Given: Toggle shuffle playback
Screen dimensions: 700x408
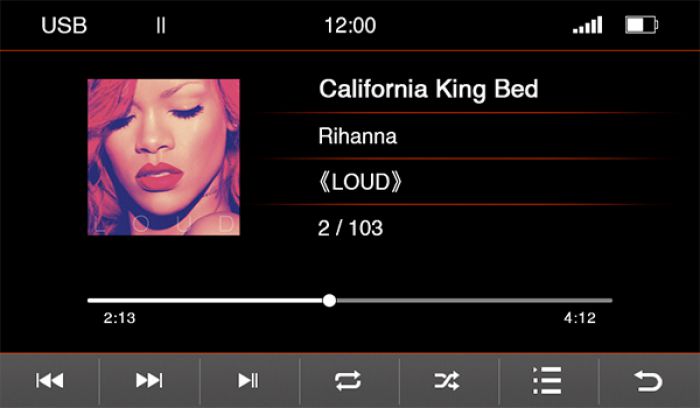Looking at the screenshot, I should tap(447, 381).
